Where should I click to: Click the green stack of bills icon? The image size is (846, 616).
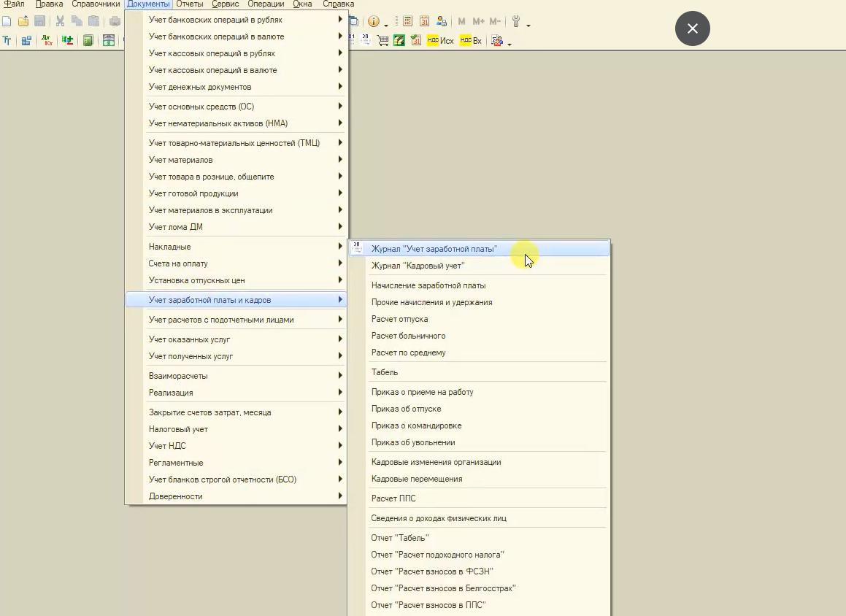tap(399, 40)
